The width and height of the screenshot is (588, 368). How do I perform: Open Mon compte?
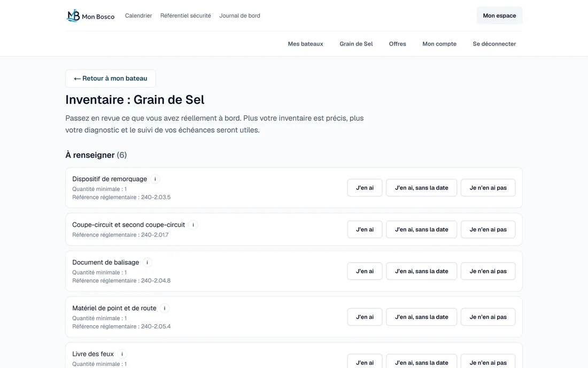[x=439, y=44]
